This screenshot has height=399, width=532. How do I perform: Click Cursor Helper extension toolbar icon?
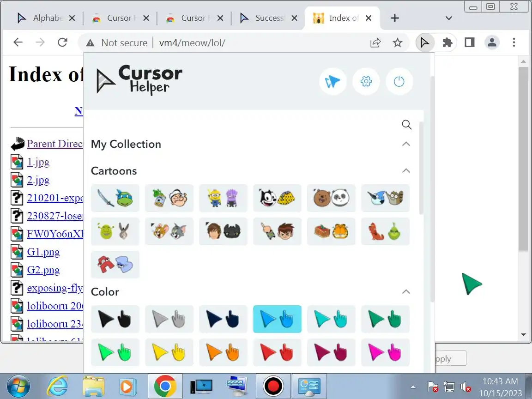coord(424,43)
